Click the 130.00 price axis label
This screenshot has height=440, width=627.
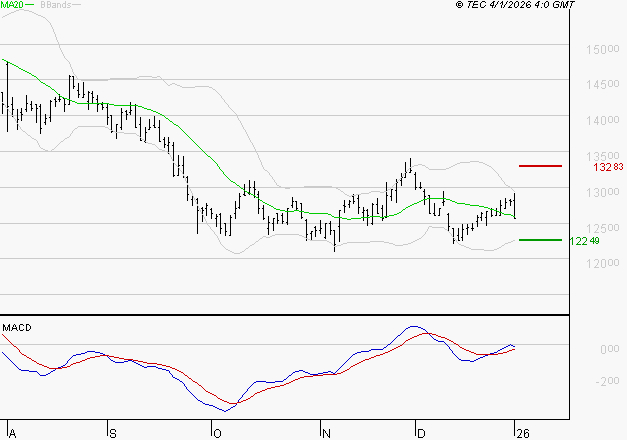[x=603, y=192]
